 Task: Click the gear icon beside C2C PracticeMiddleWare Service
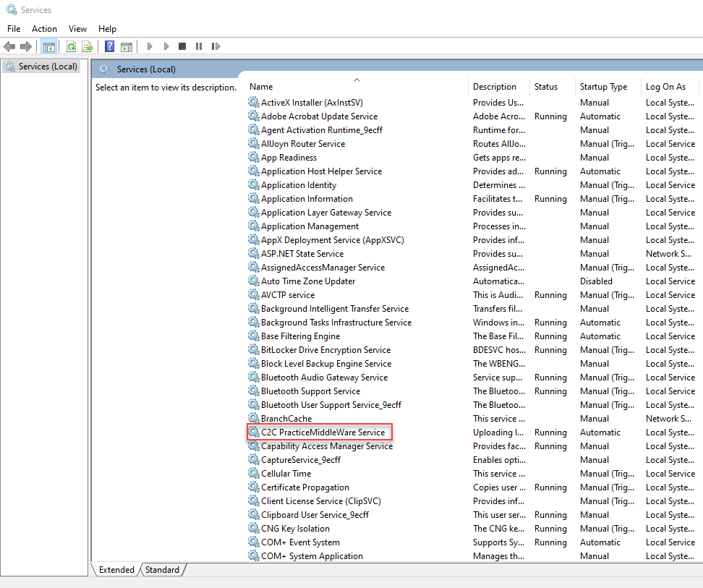254,432
